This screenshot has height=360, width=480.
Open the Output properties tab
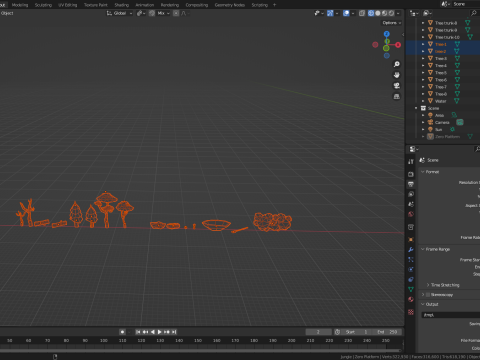411,184
